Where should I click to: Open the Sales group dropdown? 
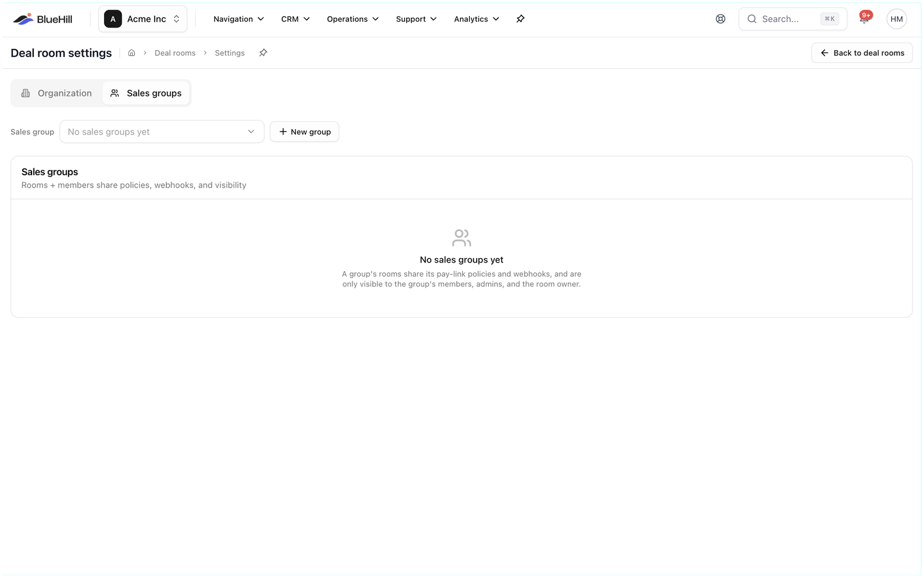162,132
